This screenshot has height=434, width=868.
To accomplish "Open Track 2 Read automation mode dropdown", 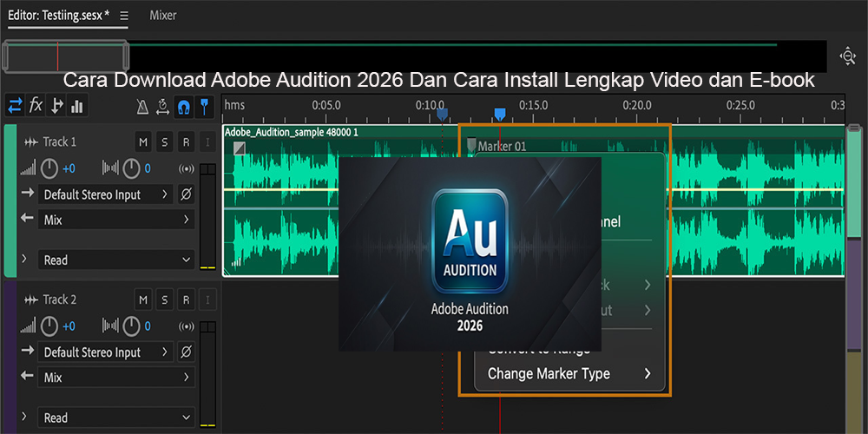I will (116, 418).
